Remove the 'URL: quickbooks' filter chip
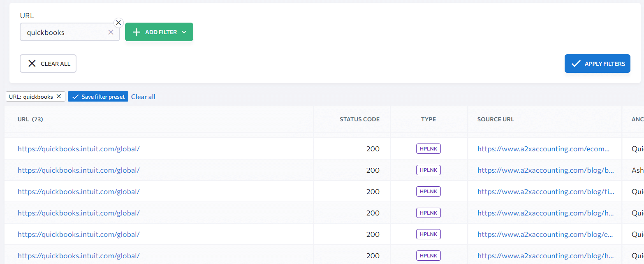 pyautogui.click(x=58, y=97)
